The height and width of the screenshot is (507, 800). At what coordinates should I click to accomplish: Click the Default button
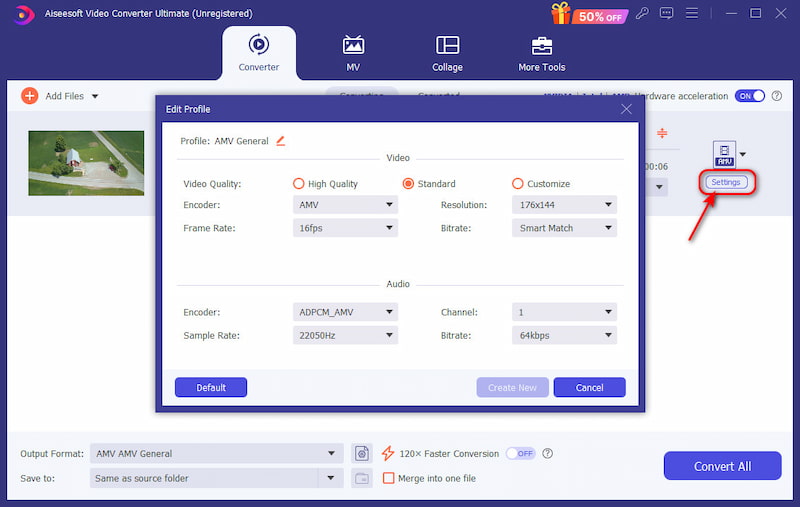pos(211,388)
